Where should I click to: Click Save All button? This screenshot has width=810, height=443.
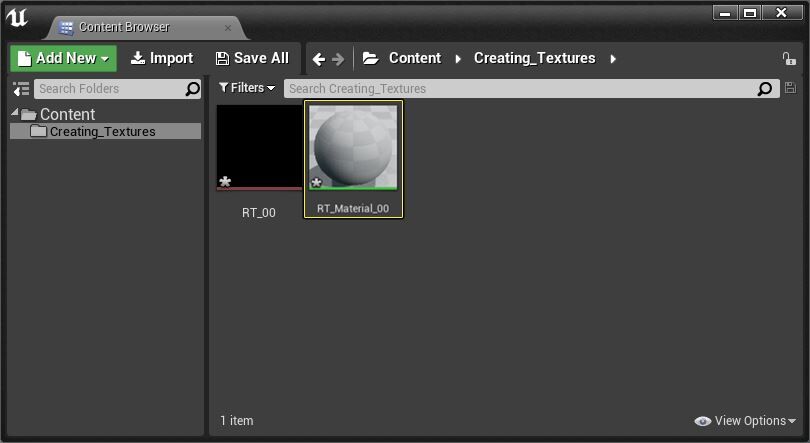252,58
